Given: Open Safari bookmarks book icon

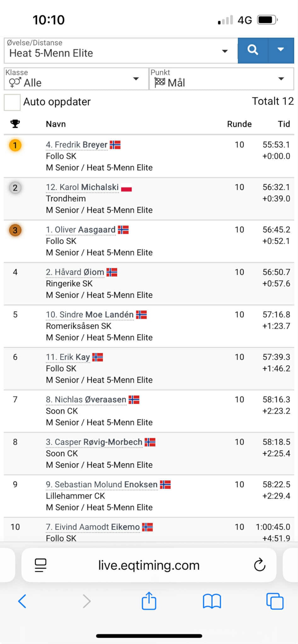Looking at the screenshot, I should point(212,601).
